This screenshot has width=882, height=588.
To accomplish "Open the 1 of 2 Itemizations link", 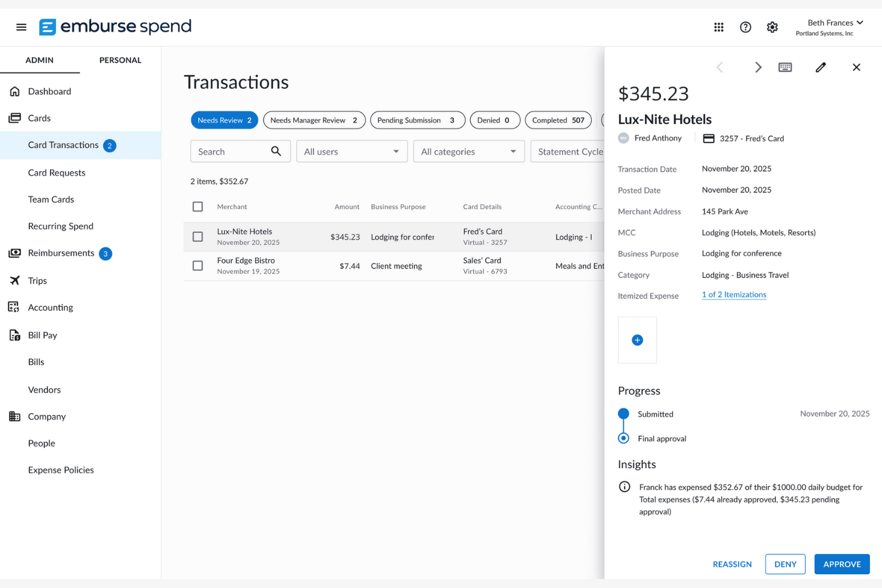I will pyautogui.click(x=734, y=294).
